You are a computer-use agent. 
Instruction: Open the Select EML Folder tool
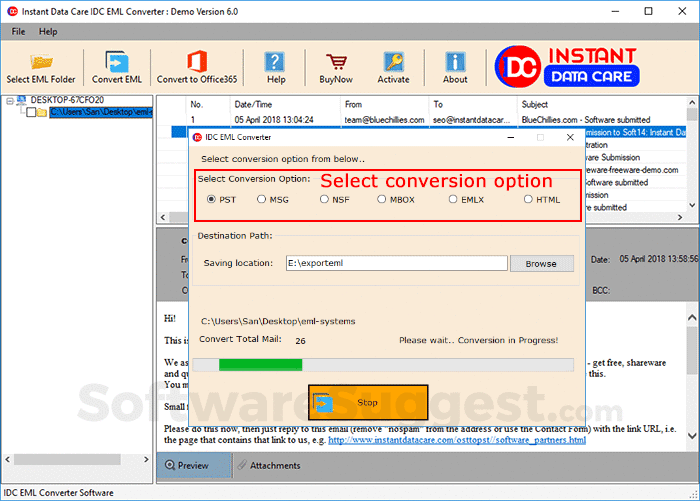pos(41,67)
